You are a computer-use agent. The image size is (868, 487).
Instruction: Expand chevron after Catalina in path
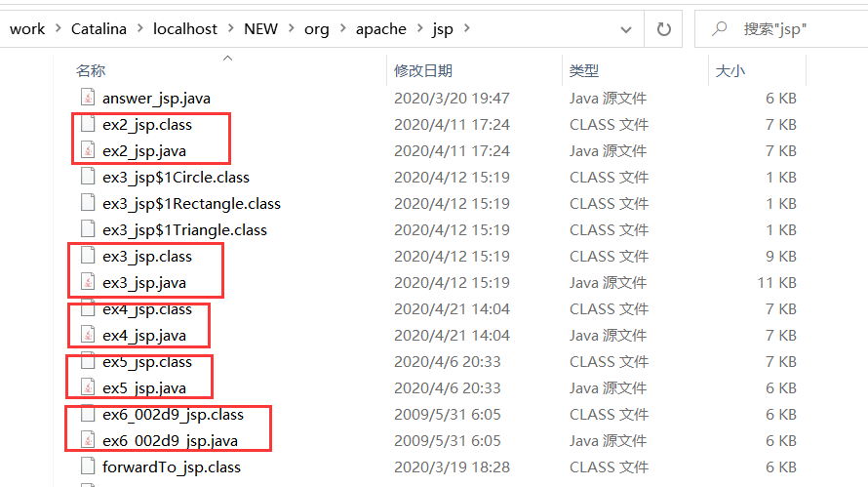[x=139, y=28]
